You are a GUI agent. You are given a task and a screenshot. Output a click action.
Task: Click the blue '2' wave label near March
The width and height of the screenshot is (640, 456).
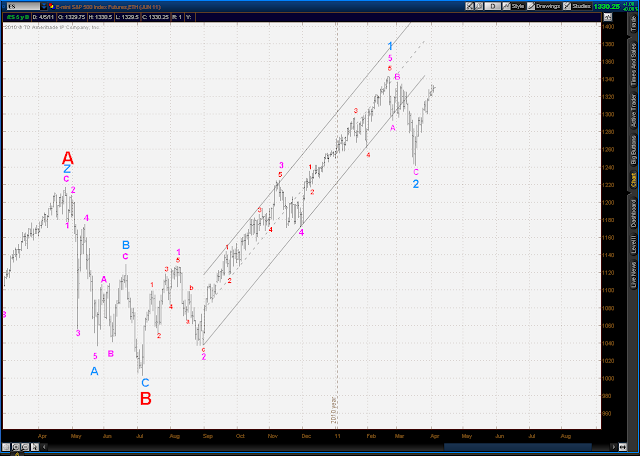(416, 184)
